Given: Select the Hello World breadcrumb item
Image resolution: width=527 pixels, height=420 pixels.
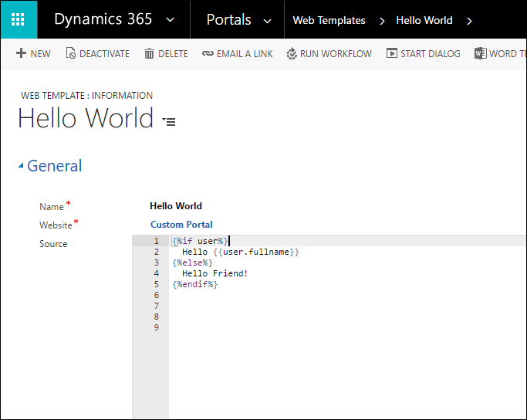Looking at the screenshot, I should click(x=424, y=21).
